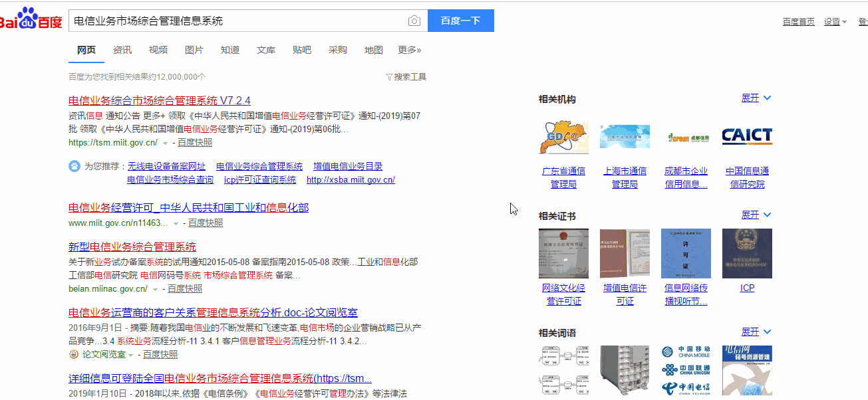The height and width of the screenshot is (400, 868).
Task: Click the 百度一下 search button
Action: [x=460, y=21]
